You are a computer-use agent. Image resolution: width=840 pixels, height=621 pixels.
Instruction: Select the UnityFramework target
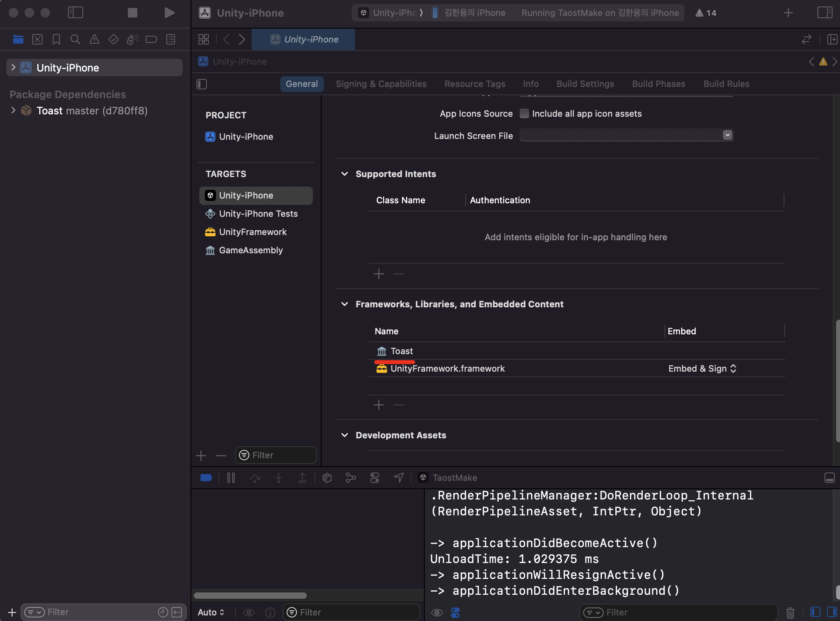(252, 232)
